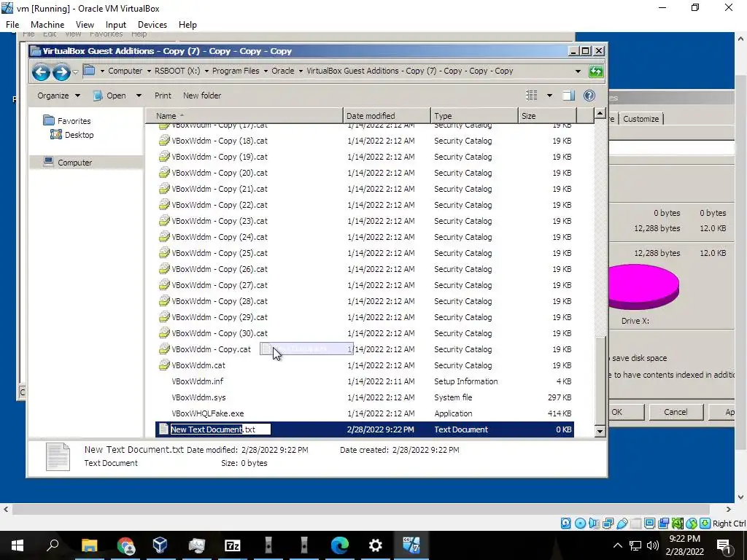
Task: Switch to Customize tab in properties dialog
Action: pos(640,119)
